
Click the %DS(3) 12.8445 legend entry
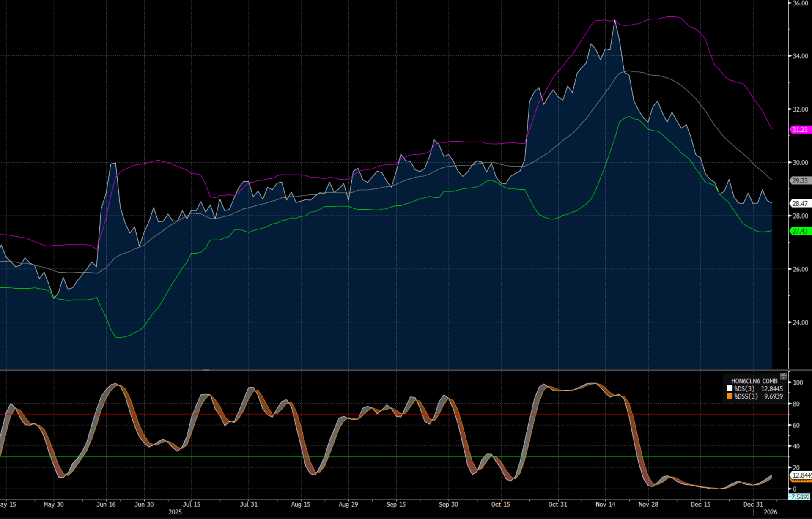tap(758, 388)
